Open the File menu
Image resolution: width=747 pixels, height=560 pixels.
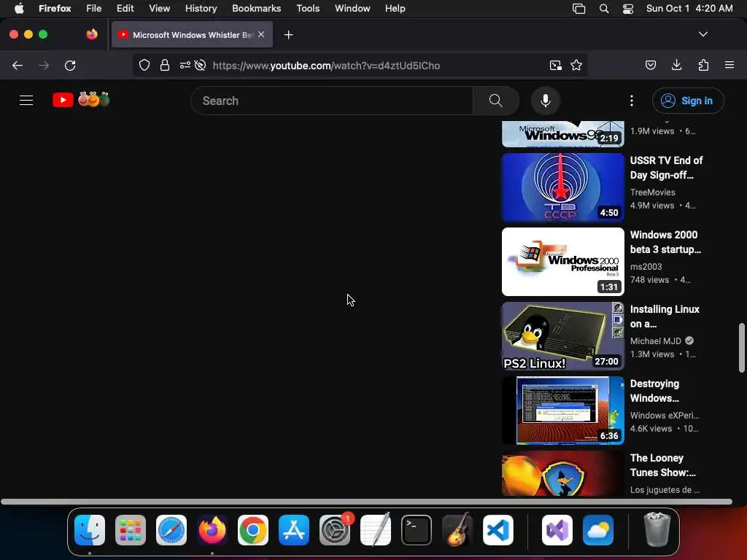(93, 8)
